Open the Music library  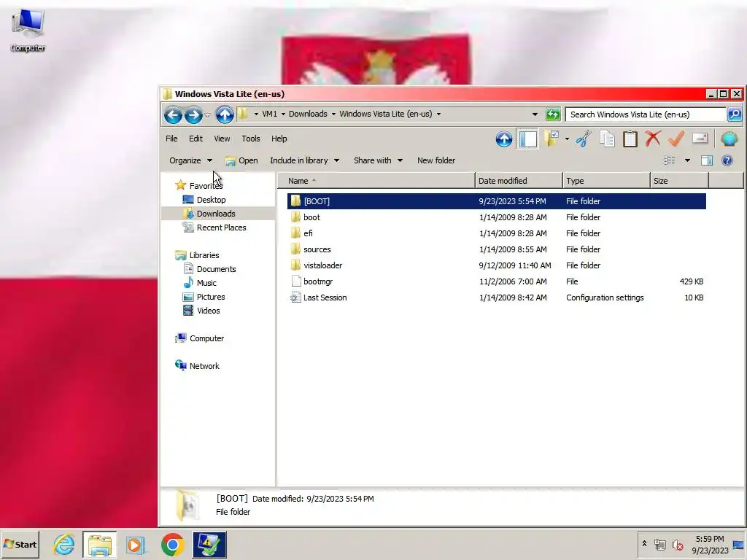click(x=206, y=283)
